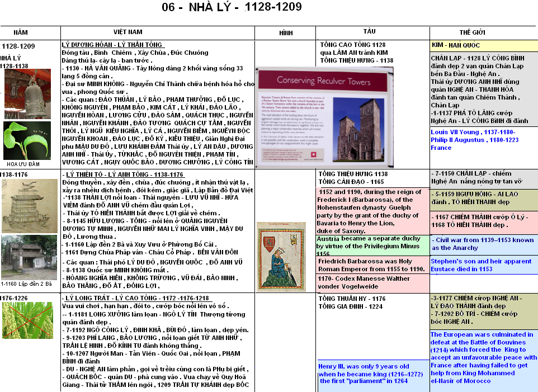Click '- 5-1159 NGƯU HỐNG - AI LAO' text

pyautogui.click(x=474, y=194)
